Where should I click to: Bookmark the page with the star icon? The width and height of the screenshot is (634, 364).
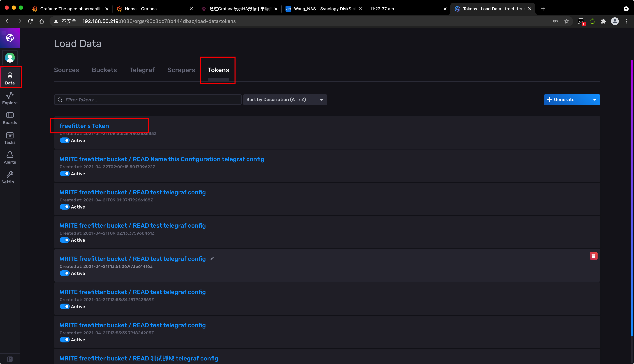coord(567,21)
